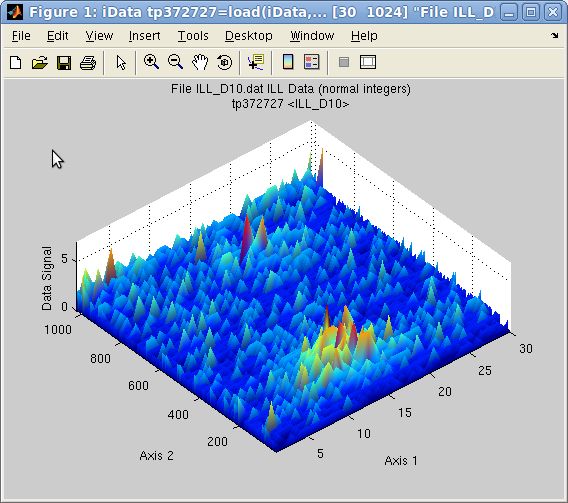The height and width of the screenshot is (503, 568).
Task: Click the plot title 'File ILL_D10.dat ILL Data'
Action: coord(244,89)
